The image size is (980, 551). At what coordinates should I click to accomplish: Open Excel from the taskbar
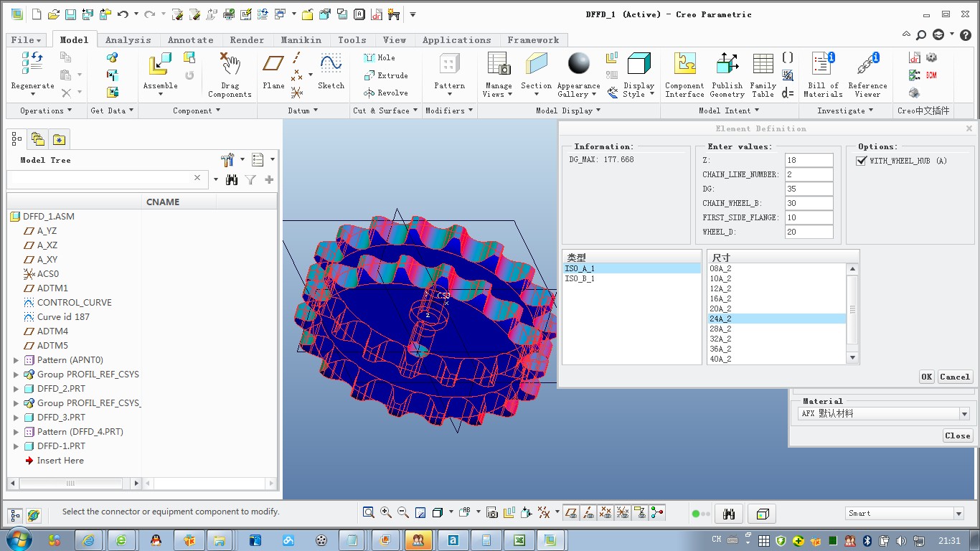[519, 540]
